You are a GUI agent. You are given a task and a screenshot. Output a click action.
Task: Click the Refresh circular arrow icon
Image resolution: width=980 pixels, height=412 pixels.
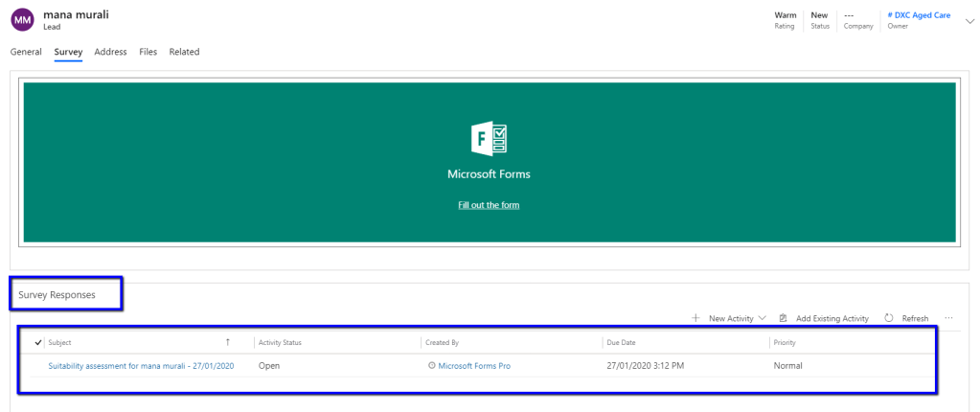click(x=889, y=318)
